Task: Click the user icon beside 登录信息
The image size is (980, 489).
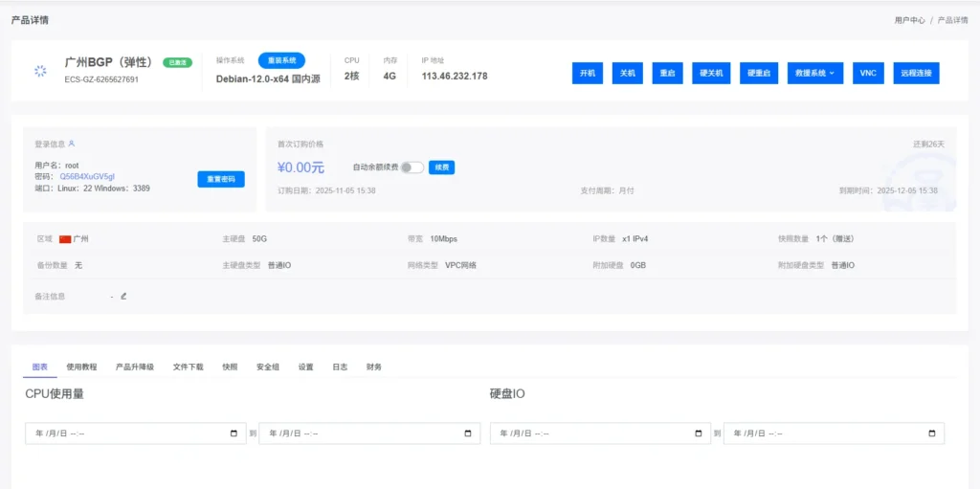Action: (x=72, y=144)
